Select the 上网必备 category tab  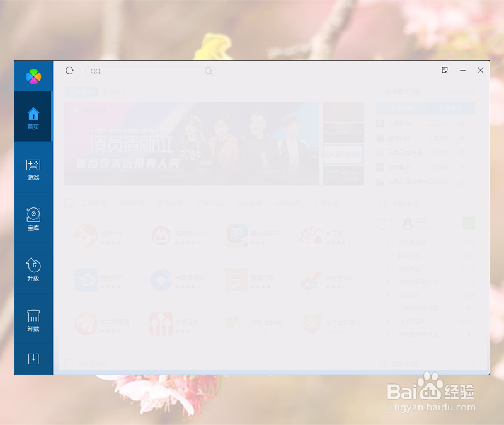pyautogui.click(x=94, y=203)
